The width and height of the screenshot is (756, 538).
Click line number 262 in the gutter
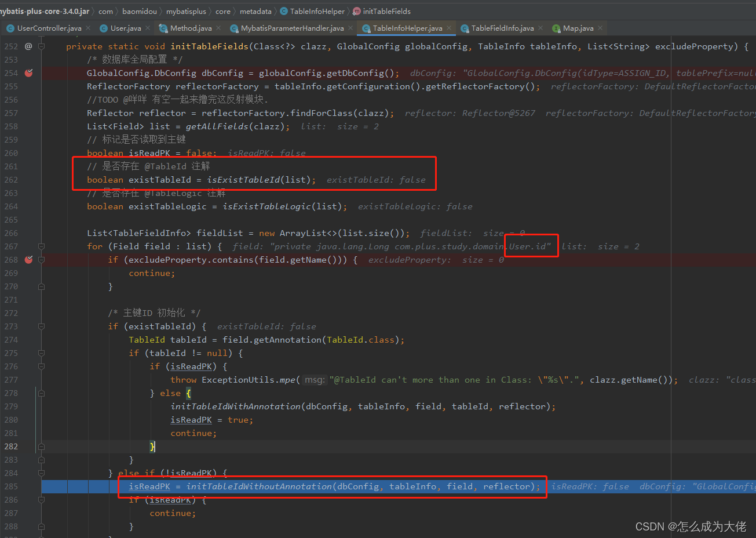pos(11,180)
